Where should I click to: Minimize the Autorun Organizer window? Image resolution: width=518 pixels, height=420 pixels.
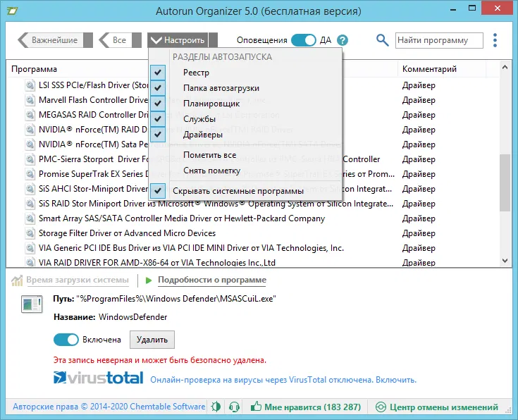click(x=453, y=10)
